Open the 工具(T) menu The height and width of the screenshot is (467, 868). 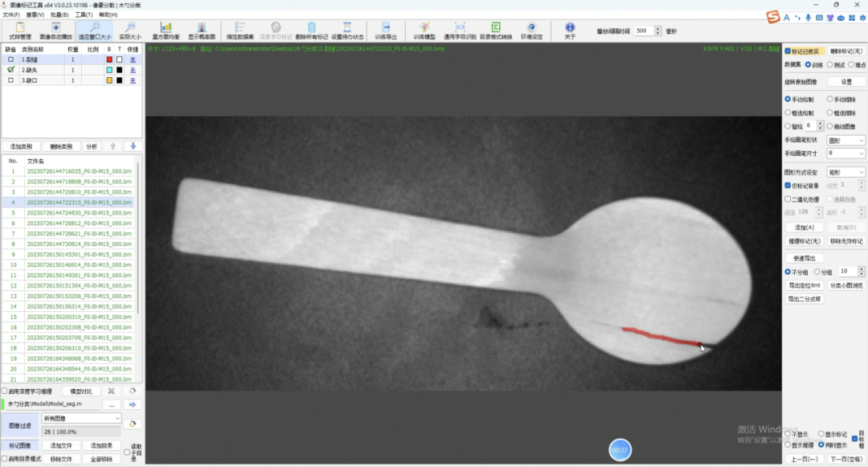click(x=84, y=15)
